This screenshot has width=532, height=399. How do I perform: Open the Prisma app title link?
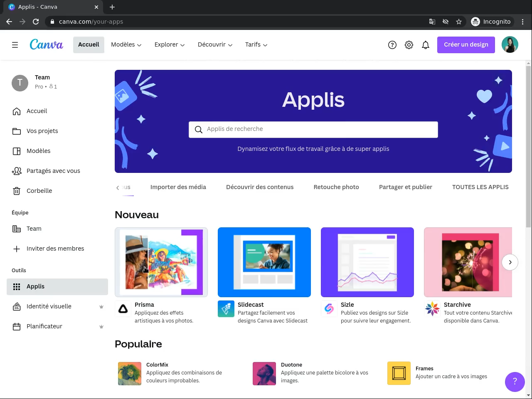(x=144, y=305)
